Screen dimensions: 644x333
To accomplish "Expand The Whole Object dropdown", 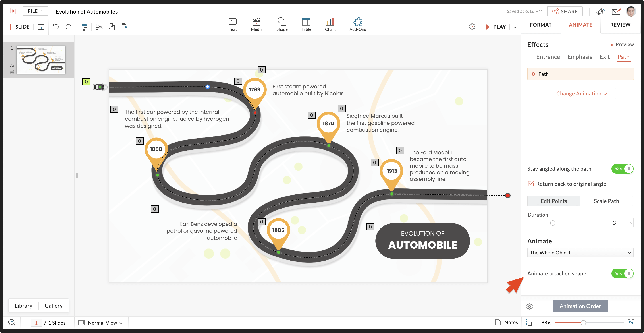I will 580,253.
